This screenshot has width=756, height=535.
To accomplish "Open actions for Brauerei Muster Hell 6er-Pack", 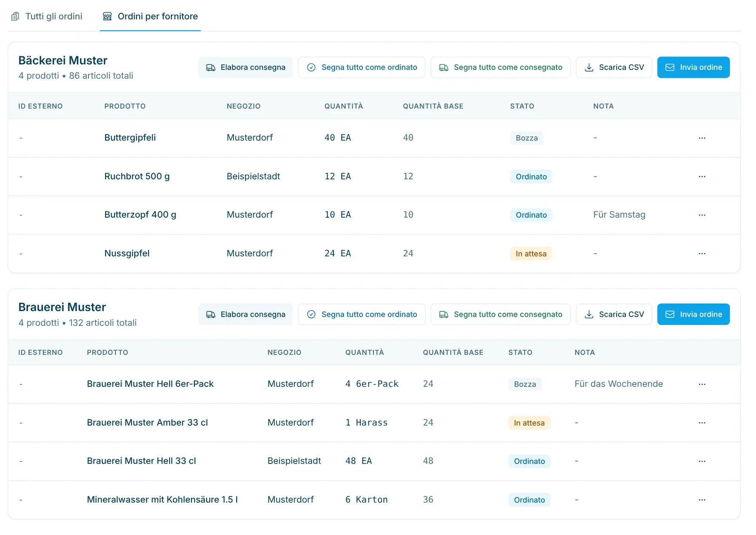I will pyautogui.click(x=702, y=384).
